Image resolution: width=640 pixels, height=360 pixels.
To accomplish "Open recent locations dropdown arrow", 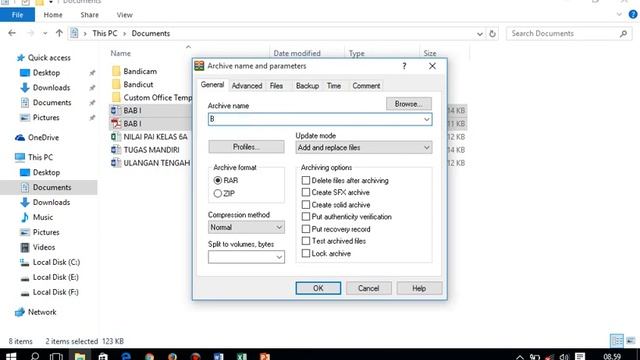I will pos(45,33).
